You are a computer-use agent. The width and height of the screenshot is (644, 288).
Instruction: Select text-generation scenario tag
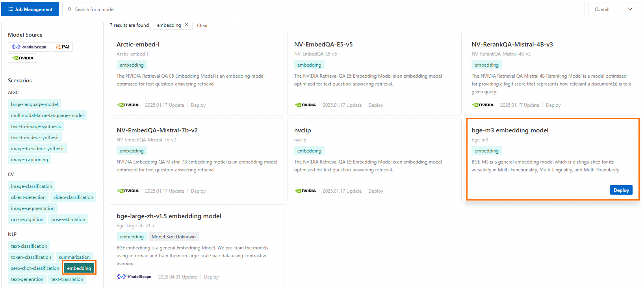pyautogui.click(x=27, y=279)
